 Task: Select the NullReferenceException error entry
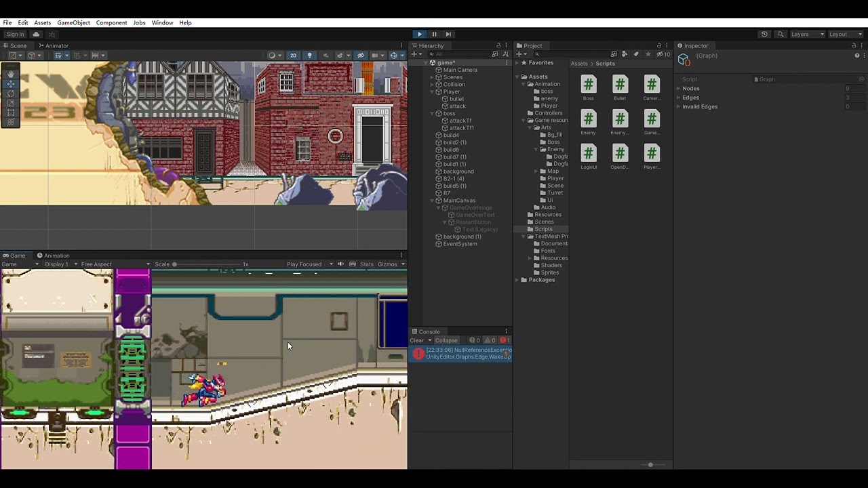460,353
